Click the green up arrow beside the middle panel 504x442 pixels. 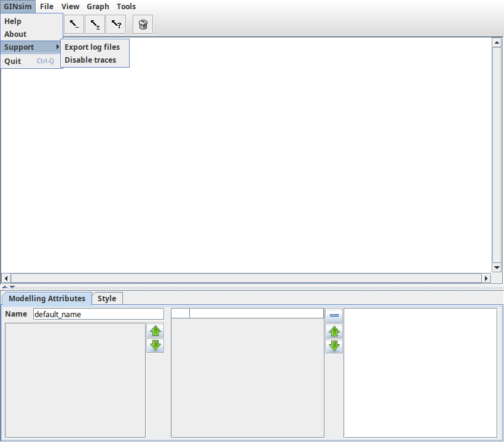[334, 331]
